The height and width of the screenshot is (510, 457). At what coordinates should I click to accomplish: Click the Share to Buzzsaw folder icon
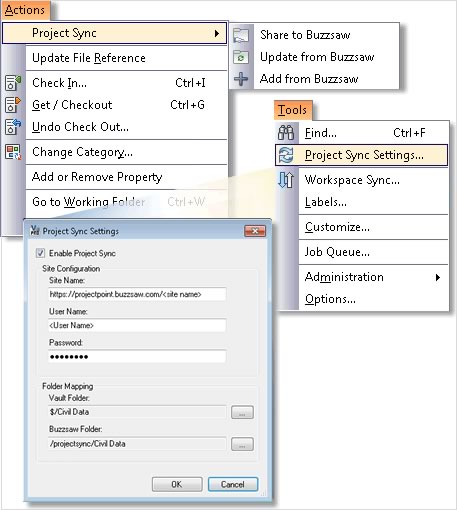[241, 35]
